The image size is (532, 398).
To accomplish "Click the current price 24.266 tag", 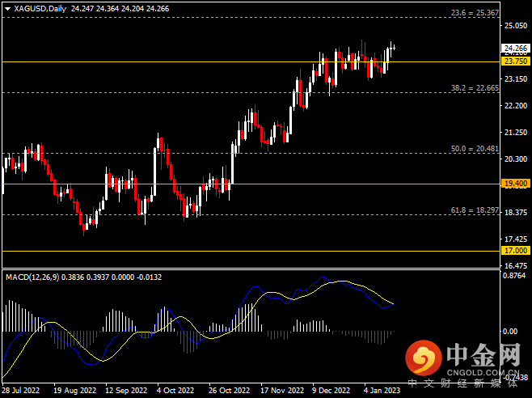I will point(515,48).
